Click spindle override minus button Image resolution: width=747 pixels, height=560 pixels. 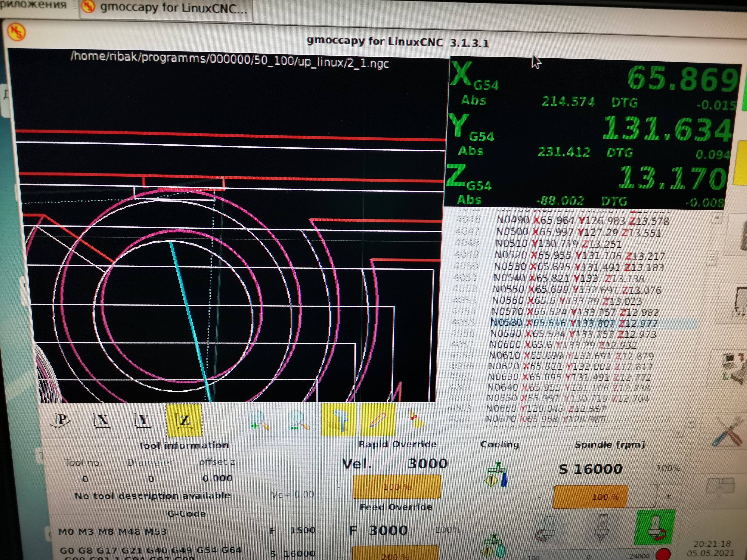click(540, 497)
